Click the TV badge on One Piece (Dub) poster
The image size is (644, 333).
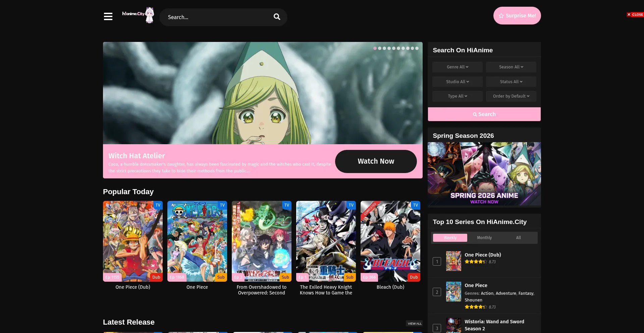tap(158, 205)
